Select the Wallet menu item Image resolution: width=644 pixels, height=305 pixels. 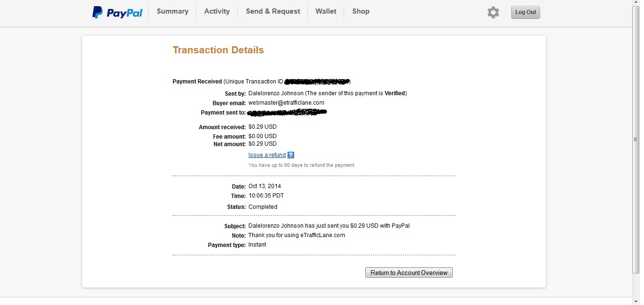click(326, 11)
